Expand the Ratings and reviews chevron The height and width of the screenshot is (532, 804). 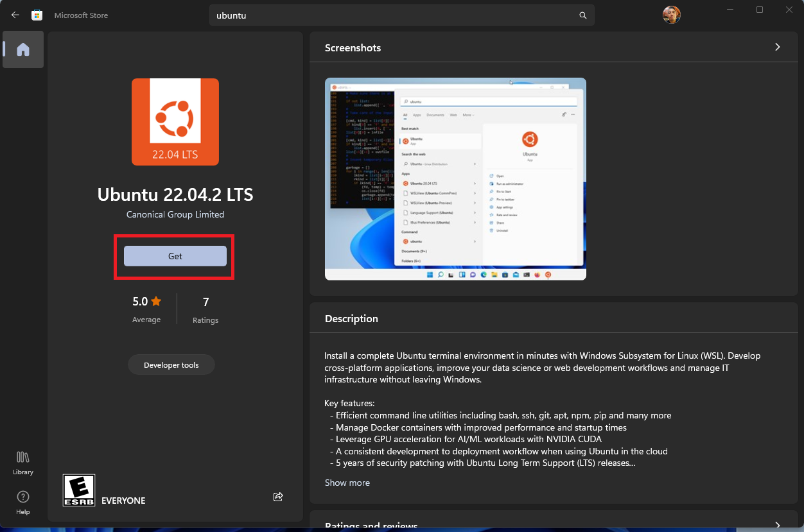pos(777,525)
